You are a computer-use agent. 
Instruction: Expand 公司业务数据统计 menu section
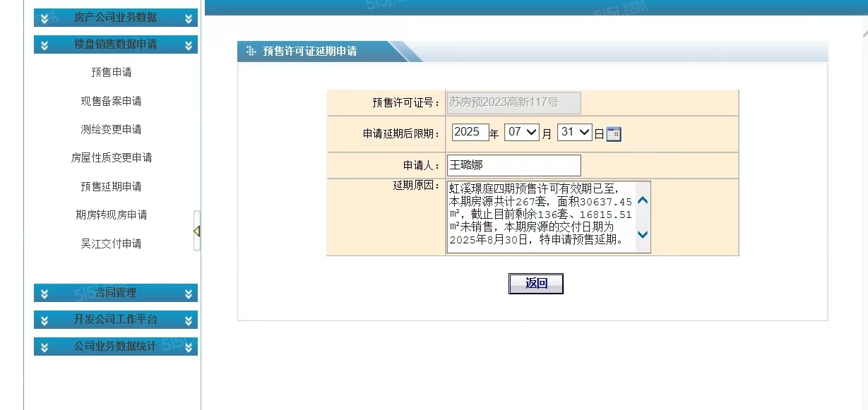point(116,346)
